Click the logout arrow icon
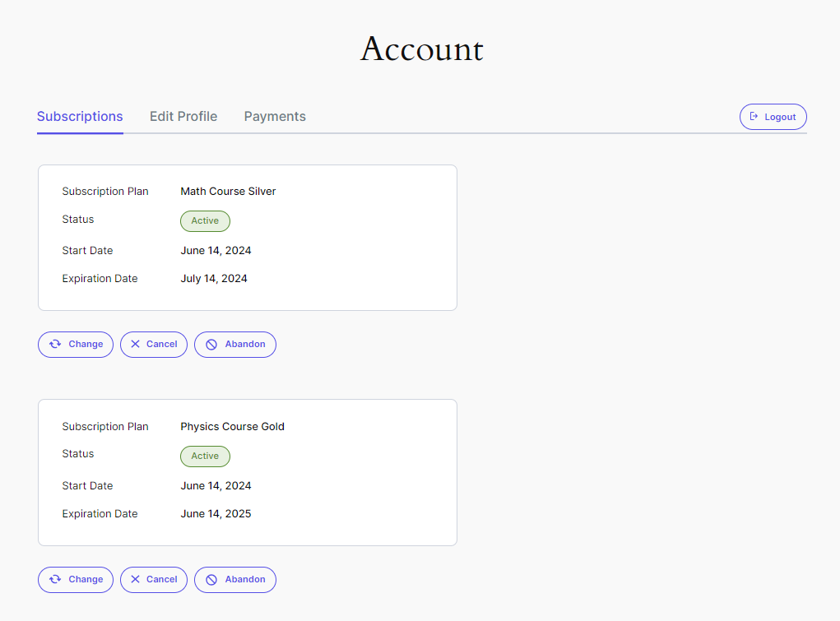840x621 pixels. (x=754, y=117)
